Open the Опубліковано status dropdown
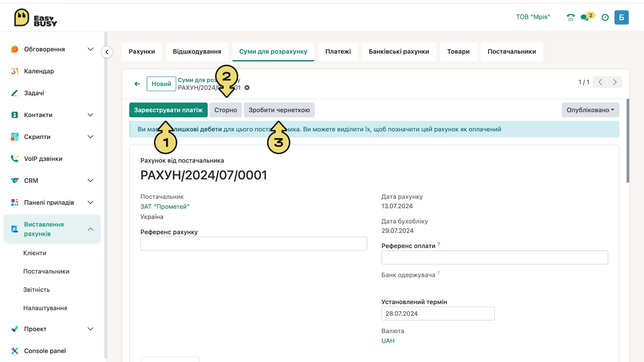 click(x=590, y=110)
